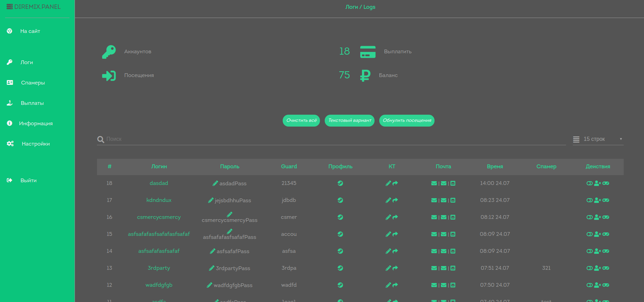
Task: Open Steam profile icon in dasdad row
Action: pos(340,183)
